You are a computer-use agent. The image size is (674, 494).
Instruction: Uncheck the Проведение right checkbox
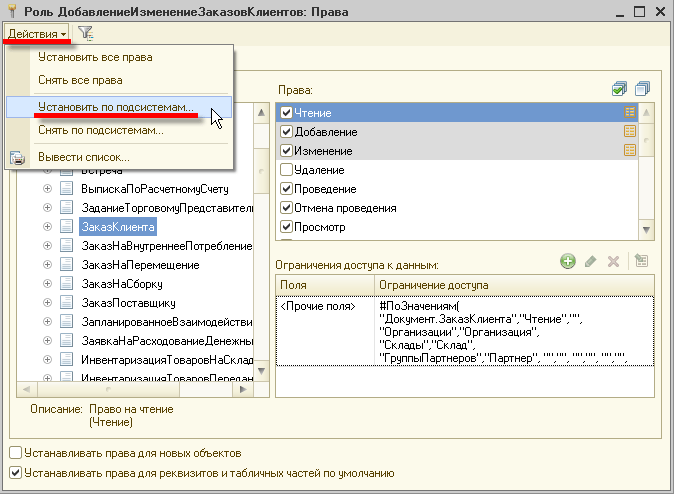[x=286, y=189]
